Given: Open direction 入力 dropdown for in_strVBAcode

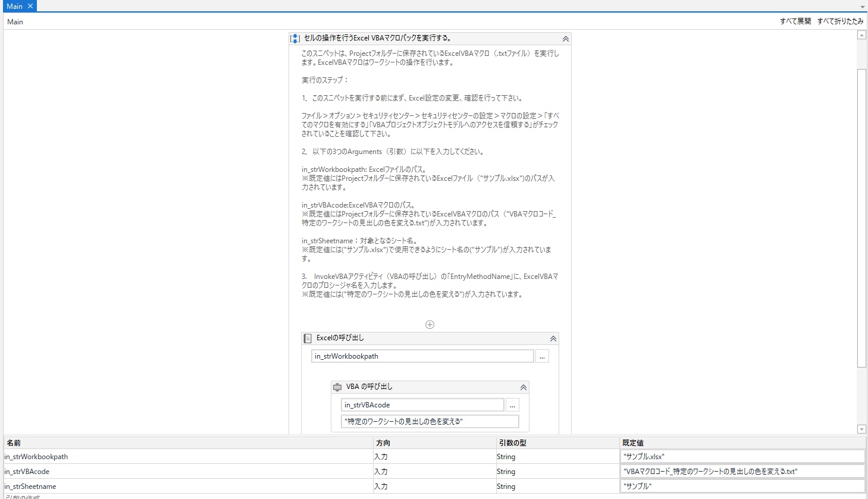Looking at the screenshot, I should coord(434,472).
